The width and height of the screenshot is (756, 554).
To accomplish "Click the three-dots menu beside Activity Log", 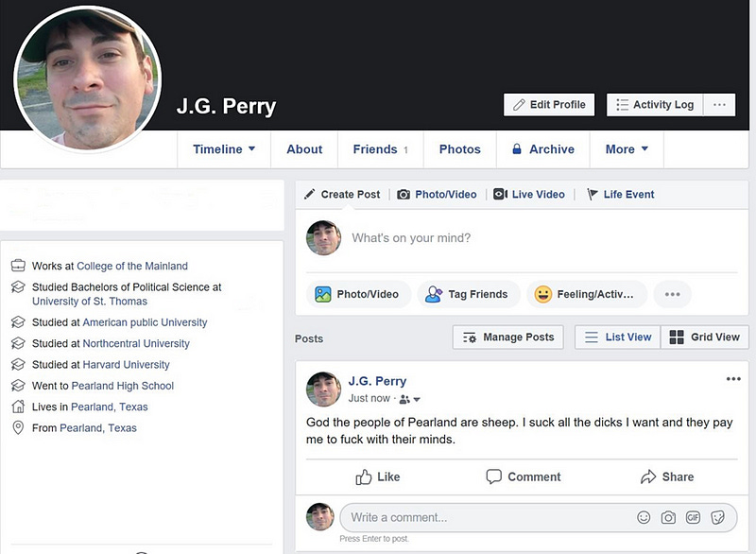I will (719, 105).
